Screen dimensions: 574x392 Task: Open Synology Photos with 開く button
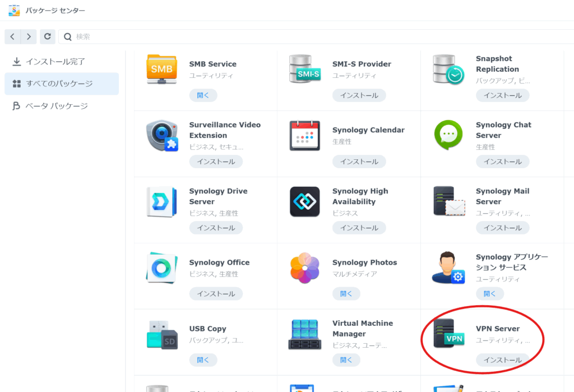click(346, 294)
